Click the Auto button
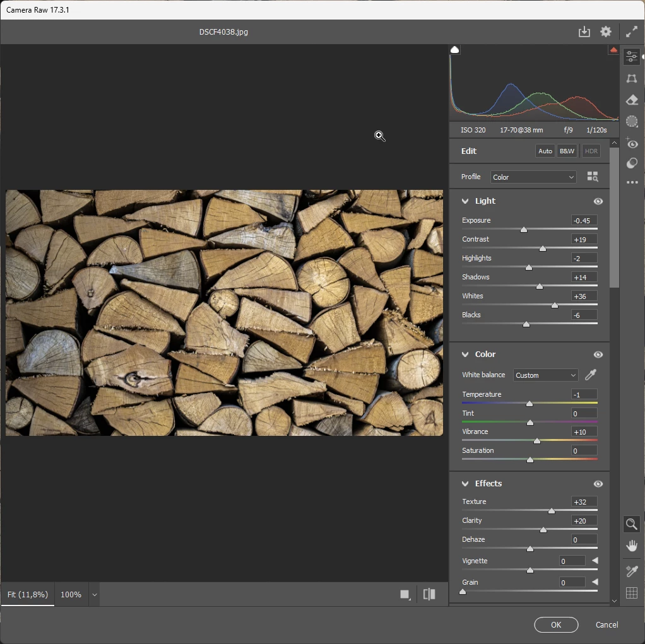The height and width of the screenshot is (644, 645). click(545, 151)
